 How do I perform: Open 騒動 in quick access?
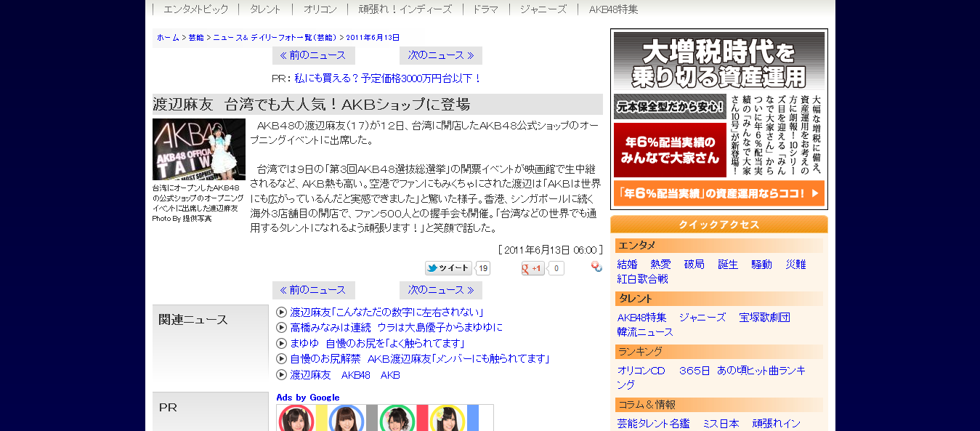(761, 265)
